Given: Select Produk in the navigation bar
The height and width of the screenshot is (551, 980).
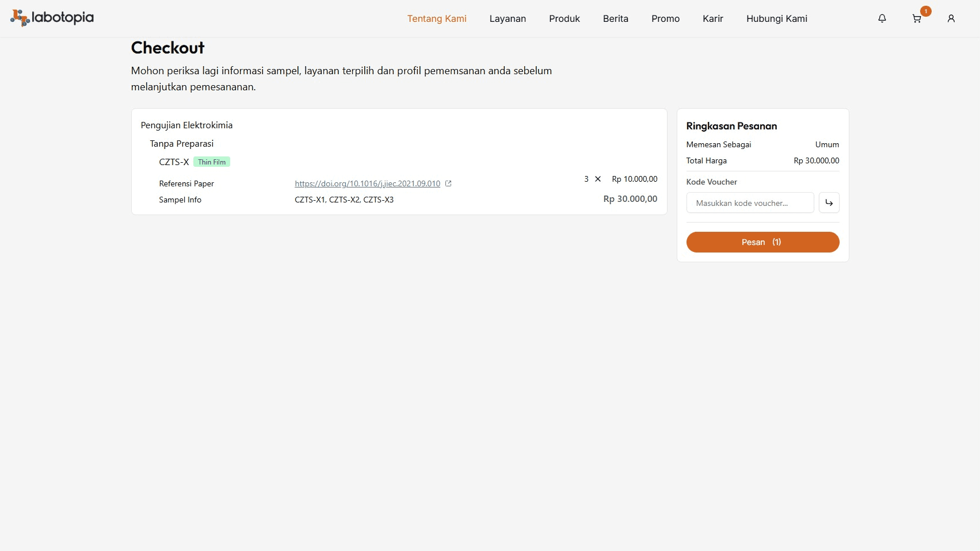Looking at the screenshot, I should point(564,18).
